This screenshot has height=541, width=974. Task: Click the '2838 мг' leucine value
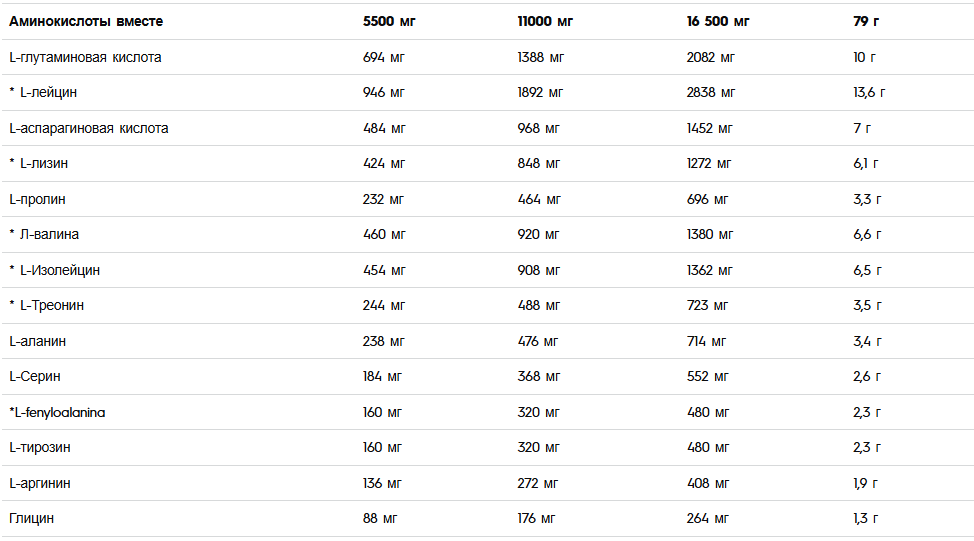[711, 93]
